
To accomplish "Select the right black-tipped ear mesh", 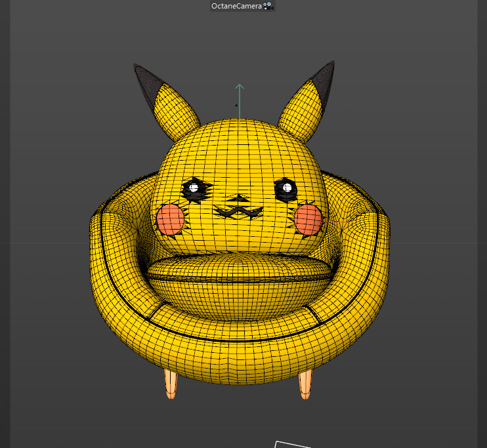I will (x=307, y=101).
